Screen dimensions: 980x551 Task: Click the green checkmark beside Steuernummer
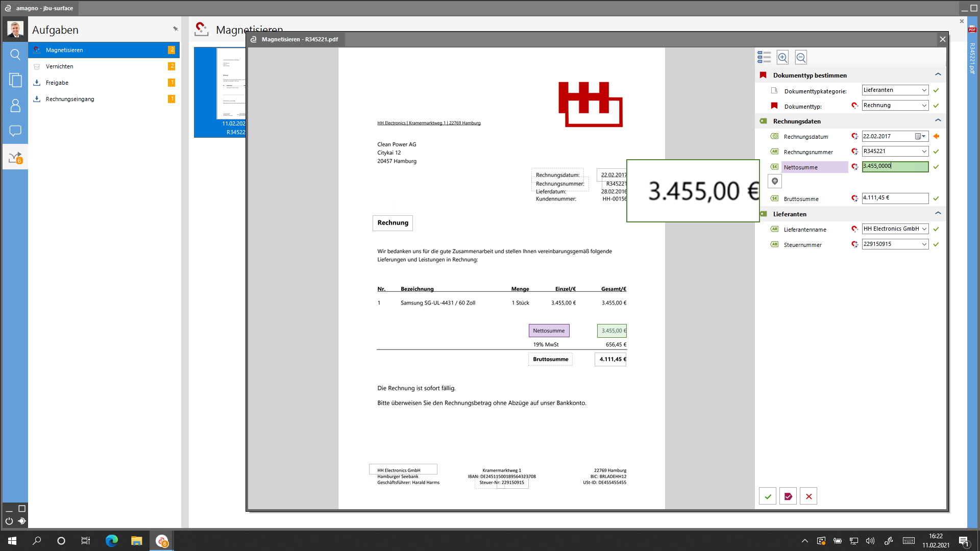(x=936, y=244)
